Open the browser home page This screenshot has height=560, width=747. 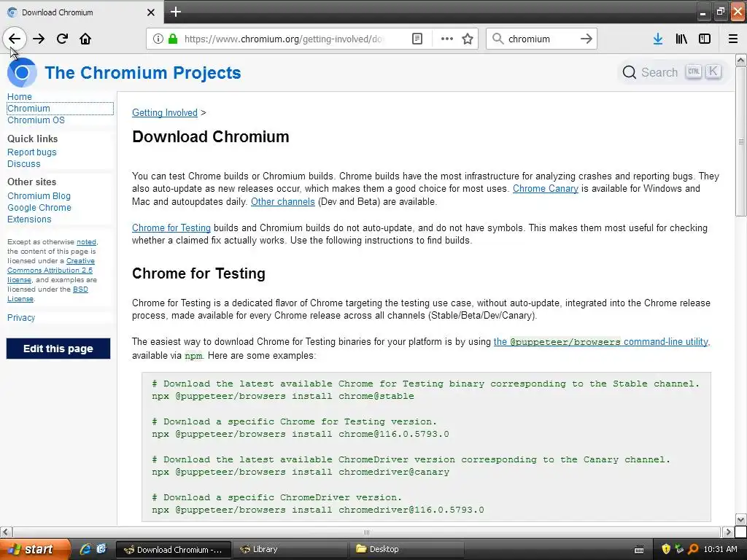click(85, 39)
